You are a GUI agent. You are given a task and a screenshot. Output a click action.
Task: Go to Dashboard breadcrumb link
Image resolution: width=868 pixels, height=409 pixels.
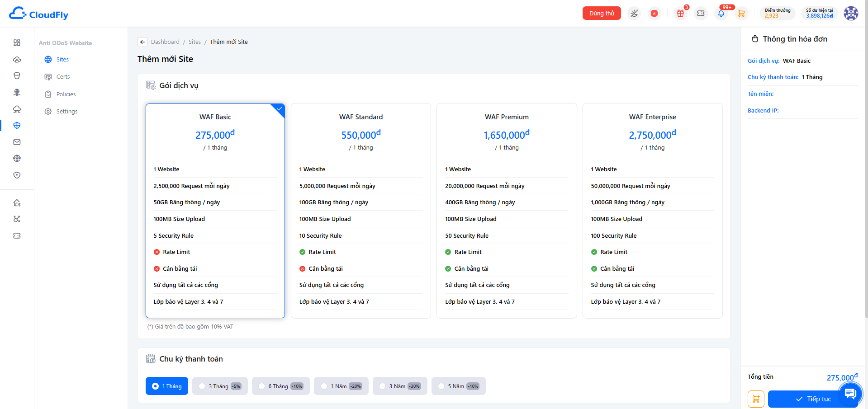point(165,42)
